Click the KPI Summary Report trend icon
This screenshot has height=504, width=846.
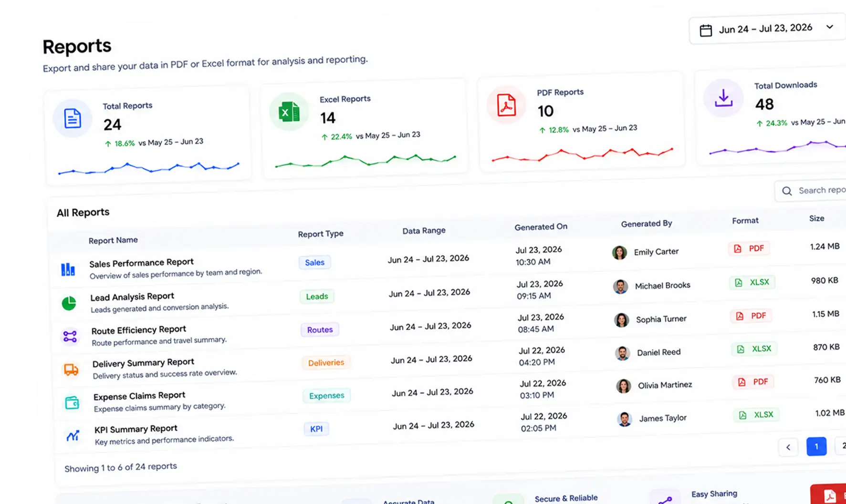coord(73,435)
